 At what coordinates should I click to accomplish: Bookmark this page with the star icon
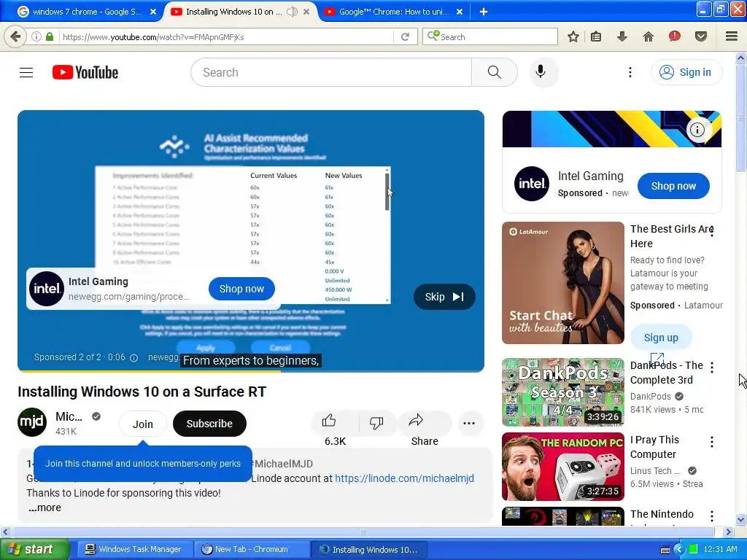[x=573, y=36]
